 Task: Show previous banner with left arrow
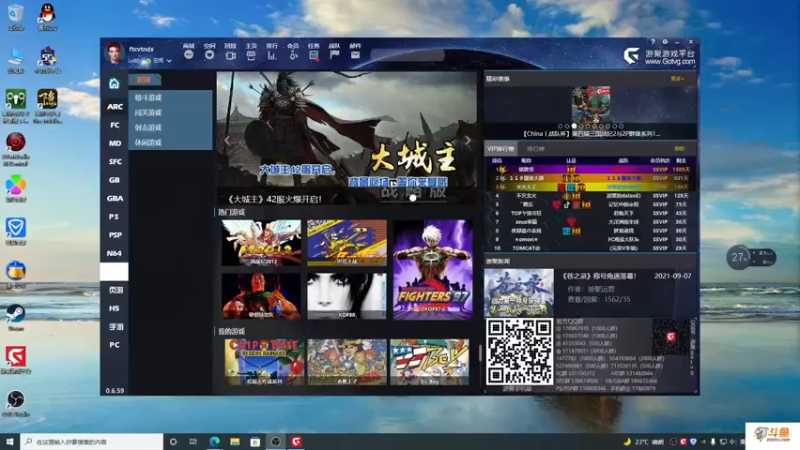pyautogui.click(x=227, y=140)
